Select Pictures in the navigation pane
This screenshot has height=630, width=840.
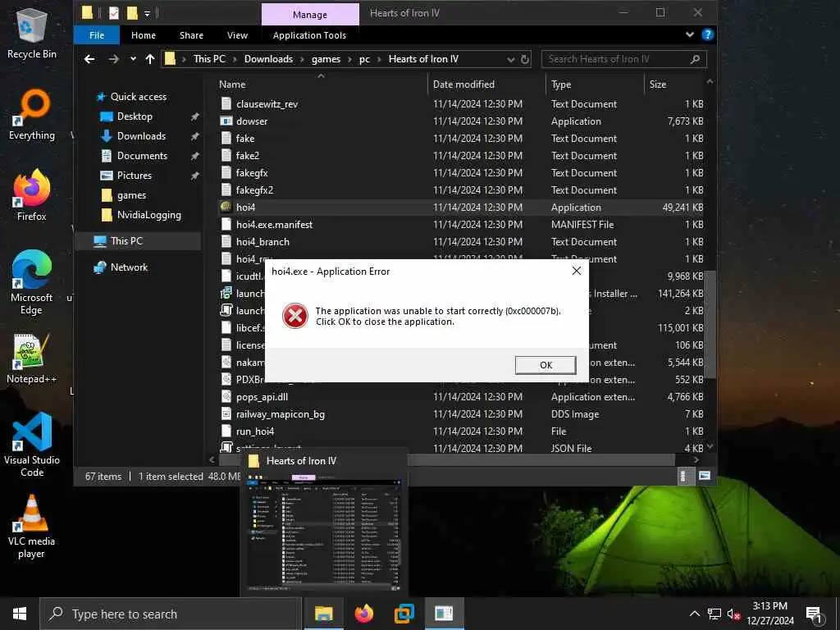(x=134, y=176)
